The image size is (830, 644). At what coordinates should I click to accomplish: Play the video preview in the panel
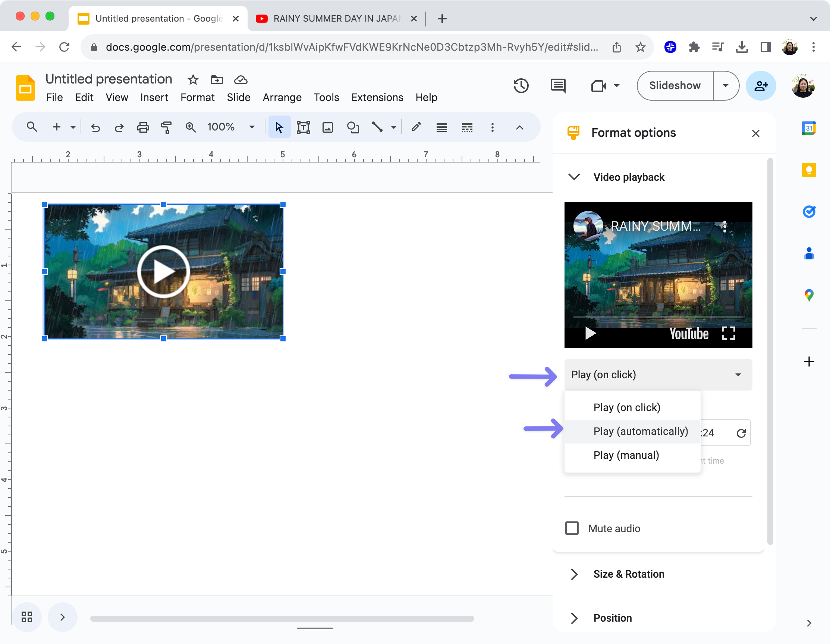590,333
